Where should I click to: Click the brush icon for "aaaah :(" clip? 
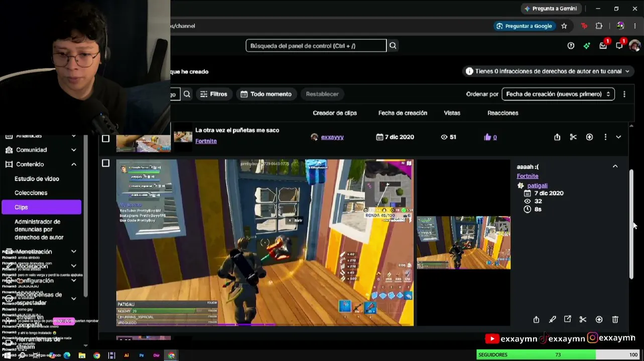552,319
